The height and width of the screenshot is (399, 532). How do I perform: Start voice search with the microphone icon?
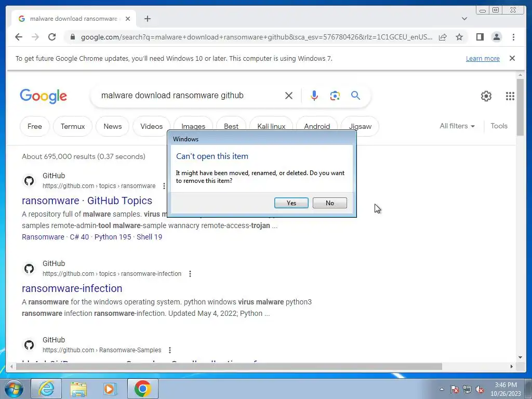pyautogui.click(x=314, y=96)
